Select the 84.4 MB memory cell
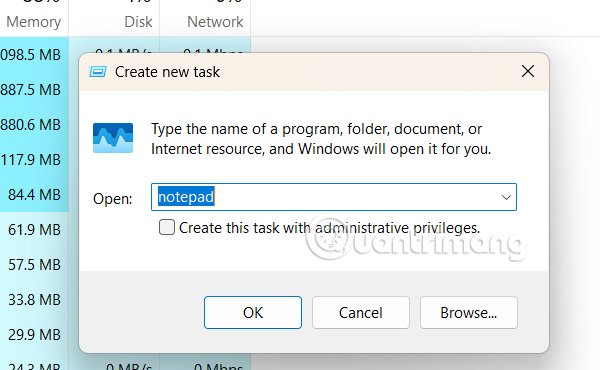Screen dimensions: 600x370 coord(34,195)
